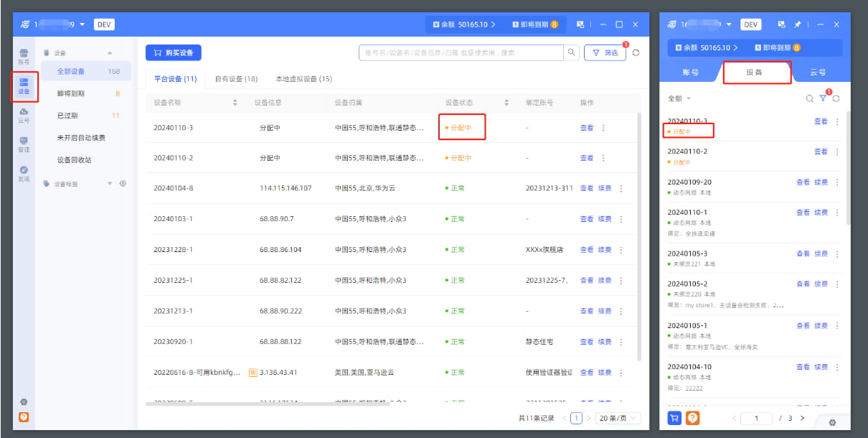Open the 账号 section in the left sidebar
The height and width of the screenshot is (438, 868).
[x=24, y=57]
